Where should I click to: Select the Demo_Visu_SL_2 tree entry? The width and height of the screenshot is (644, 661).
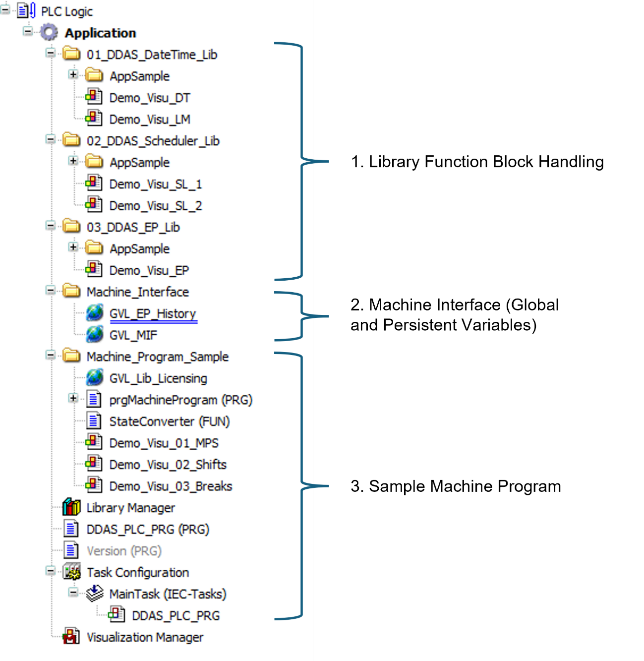(x=156, y=205)
